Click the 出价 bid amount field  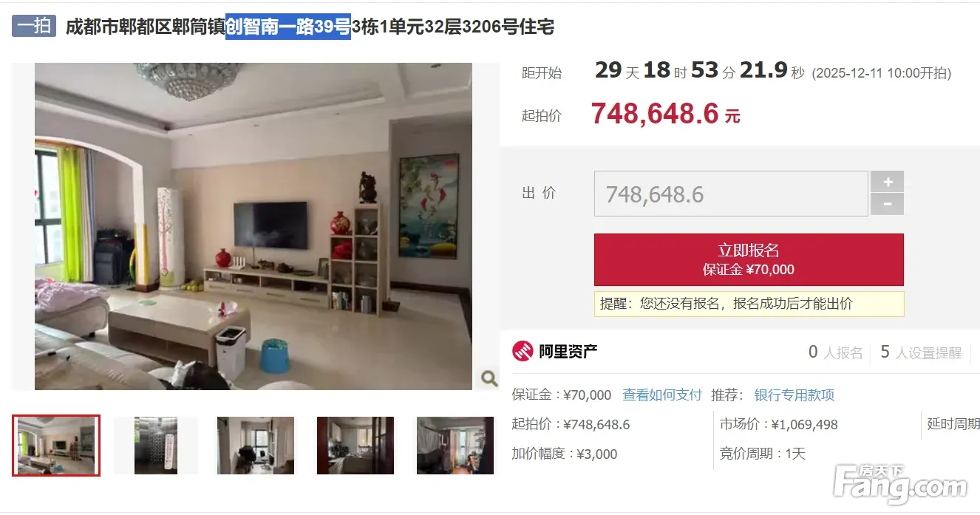coord(731,194)
